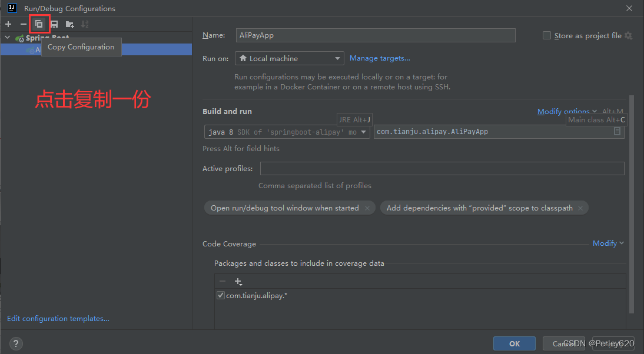This screenshot has width=644, height=354.
Task: Create new configuration folder
Action: 70,24
